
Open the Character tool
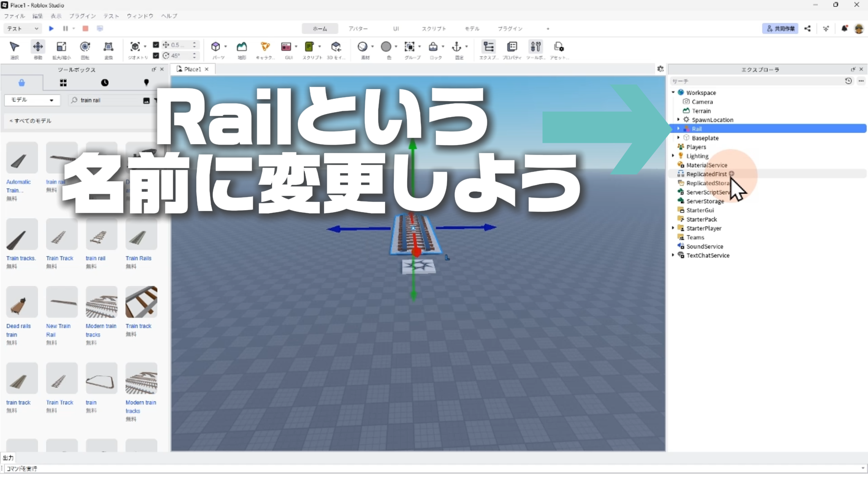[x=265, y=47]
